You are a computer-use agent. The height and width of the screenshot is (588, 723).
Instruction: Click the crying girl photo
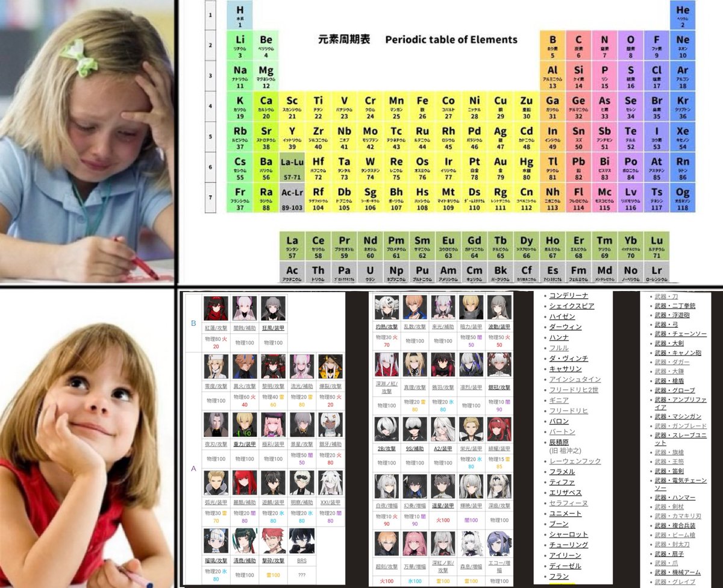click(x=87, y=142)
